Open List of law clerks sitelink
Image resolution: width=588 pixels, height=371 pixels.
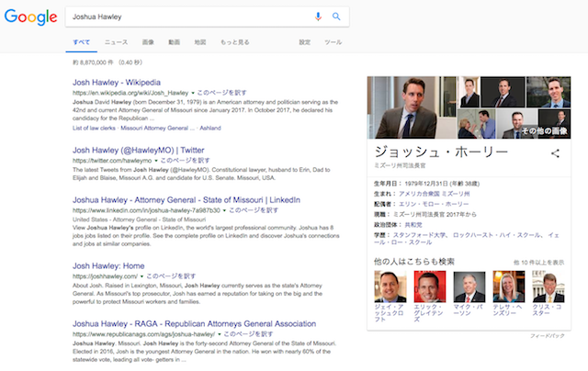coord(94,129)
